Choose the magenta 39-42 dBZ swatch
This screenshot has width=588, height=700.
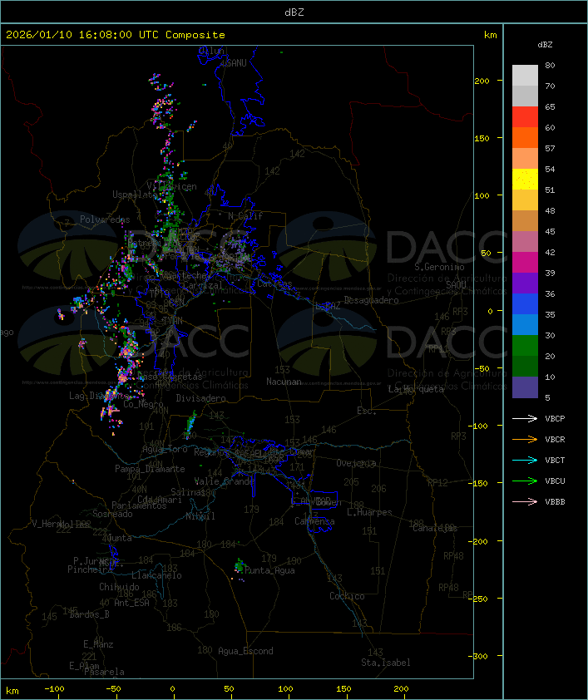525,263
